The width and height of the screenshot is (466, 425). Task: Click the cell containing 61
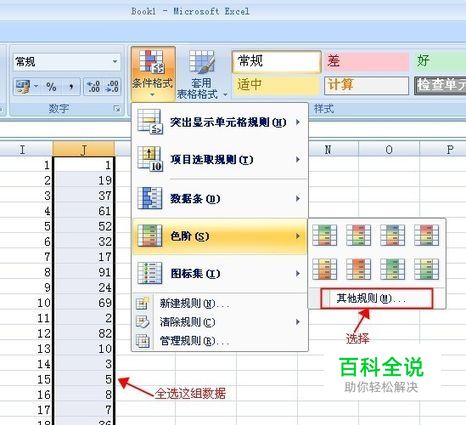[84, 211]
